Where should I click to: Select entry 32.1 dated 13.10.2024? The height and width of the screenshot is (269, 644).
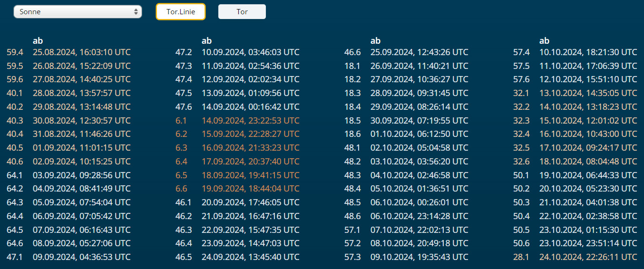click(x=588, y=93)
